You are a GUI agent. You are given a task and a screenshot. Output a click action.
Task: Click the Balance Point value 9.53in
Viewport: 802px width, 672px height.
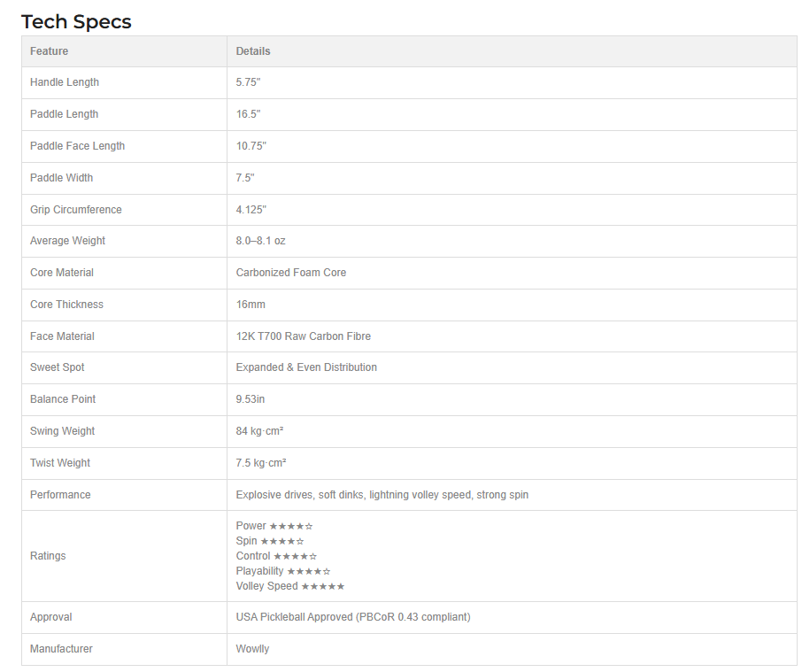pyautogui.click(x=251, y=399)
